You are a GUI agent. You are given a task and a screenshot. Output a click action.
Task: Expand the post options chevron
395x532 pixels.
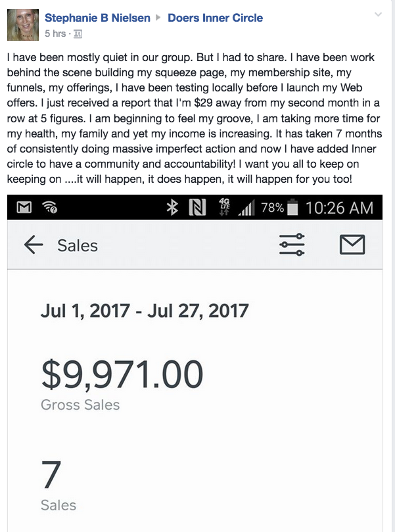377,14
